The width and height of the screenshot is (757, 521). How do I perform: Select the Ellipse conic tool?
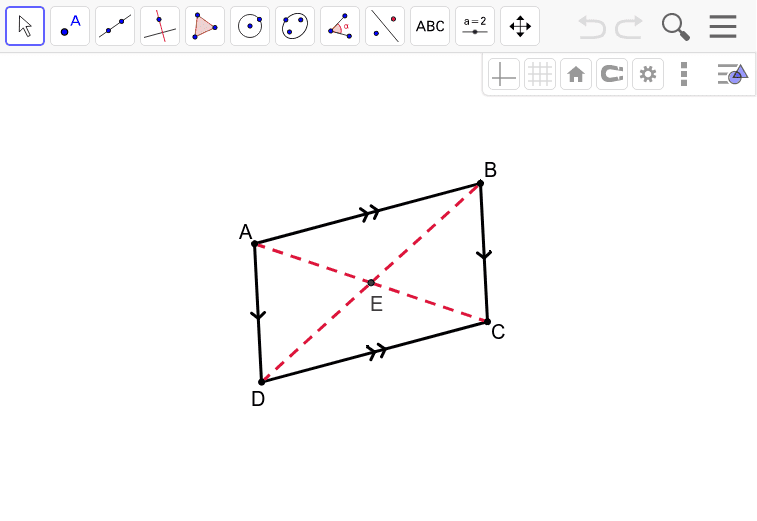click(295, 26)
